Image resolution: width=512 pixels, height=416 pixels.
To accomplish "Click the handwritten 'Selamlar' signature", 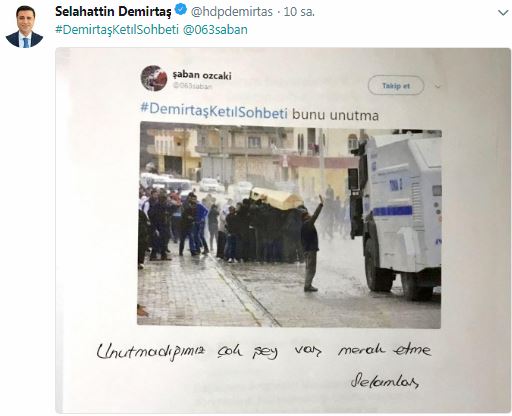I will (x=385, y=381).
